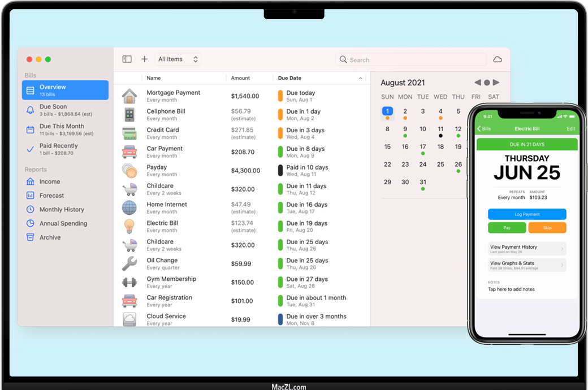Click the Mortgage Payment house icon

tap(129, 96)
